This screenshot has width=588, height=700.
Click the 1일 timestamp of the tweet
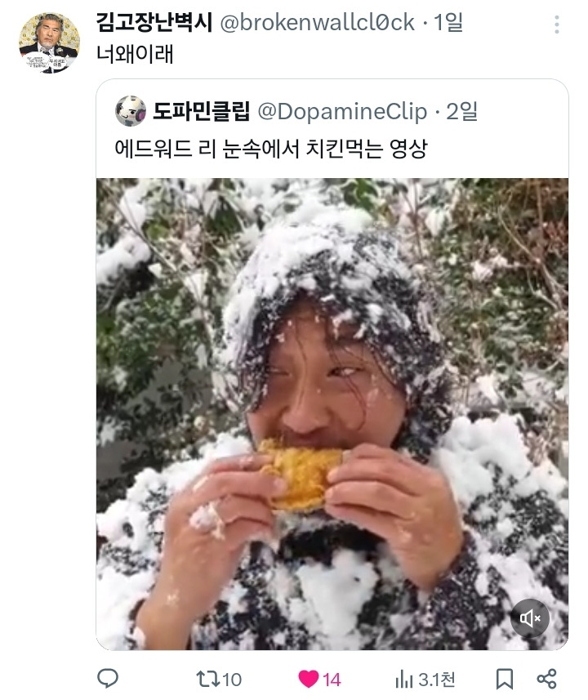448,23
